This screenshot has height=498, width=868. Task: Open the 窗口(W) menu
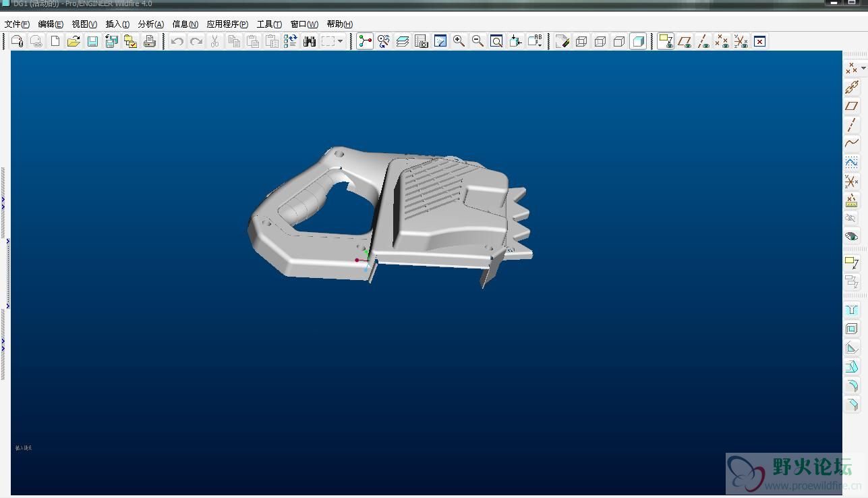[x=304, y=24]
